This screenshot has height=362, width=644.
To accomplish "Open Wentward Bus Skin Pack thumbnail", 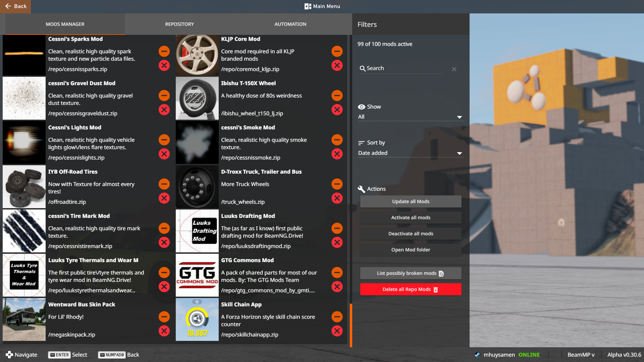I will tap(24, 319).
